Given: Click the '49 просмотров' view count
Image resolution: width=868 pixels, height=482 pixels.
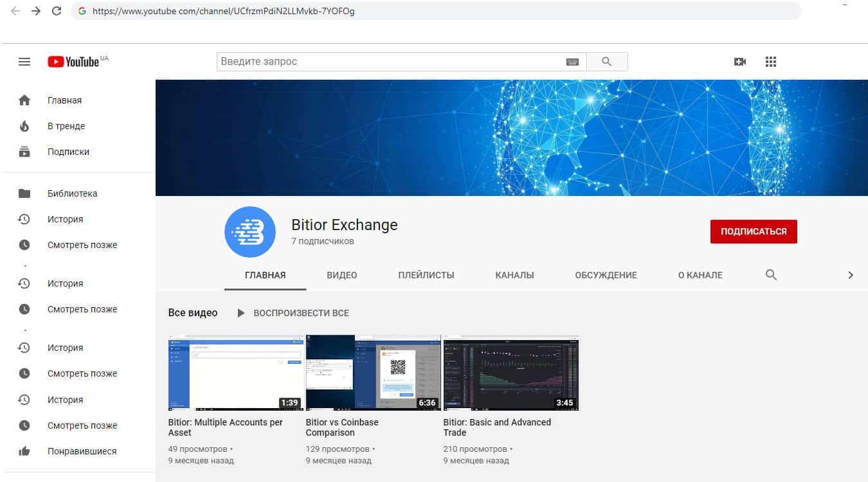Looking at the screenshot, I should [x=197, y=449].
